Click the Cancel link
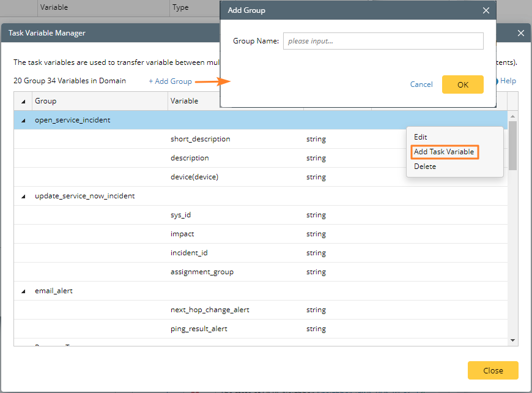 421,84
